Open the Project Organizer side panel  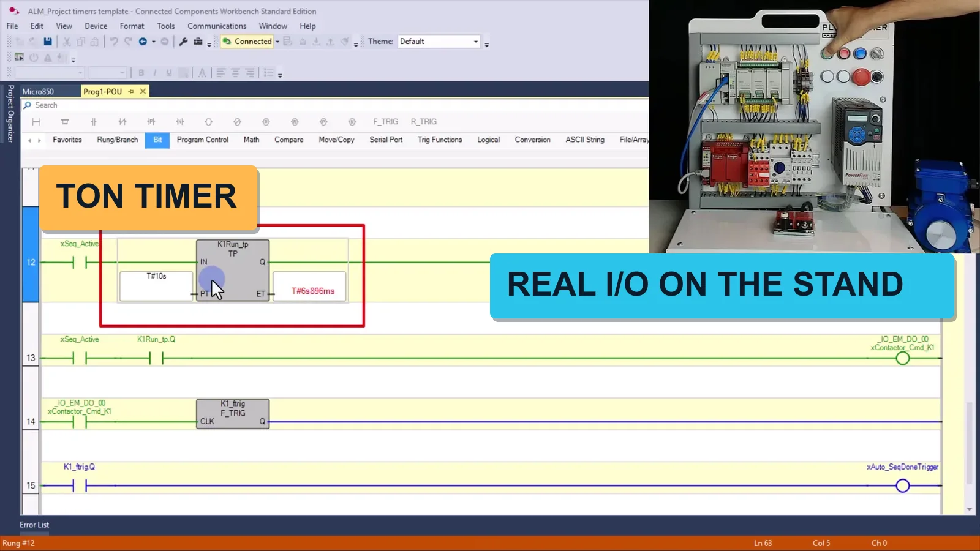pyautogui.click(x=10, y=114)
